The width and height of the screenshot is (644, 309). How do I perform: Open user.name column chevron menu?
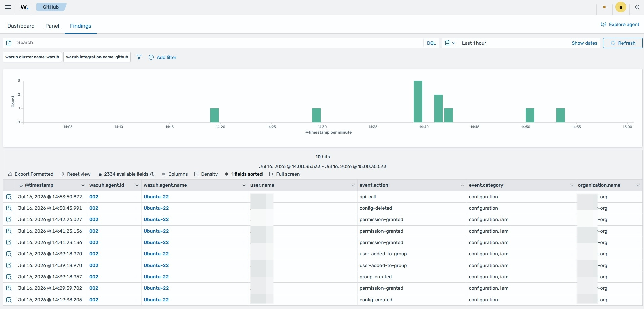[x=353, y=185]
